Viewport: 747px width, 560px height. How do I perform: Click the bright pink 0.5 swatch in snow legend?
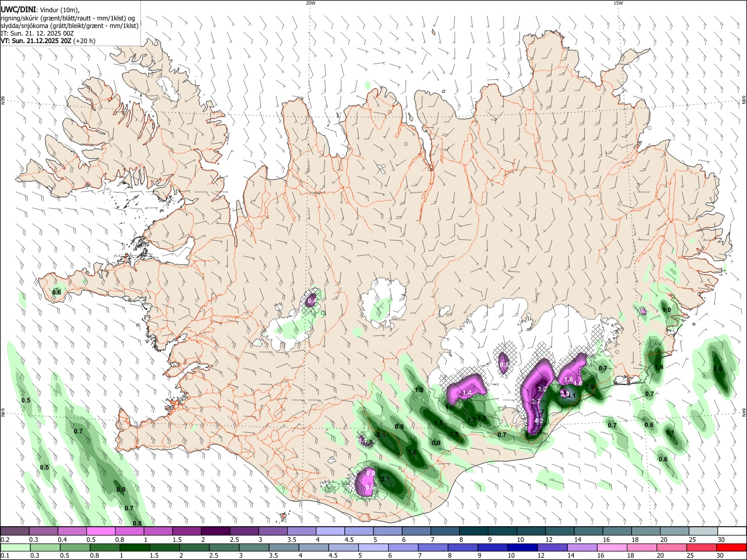[100, 531]
